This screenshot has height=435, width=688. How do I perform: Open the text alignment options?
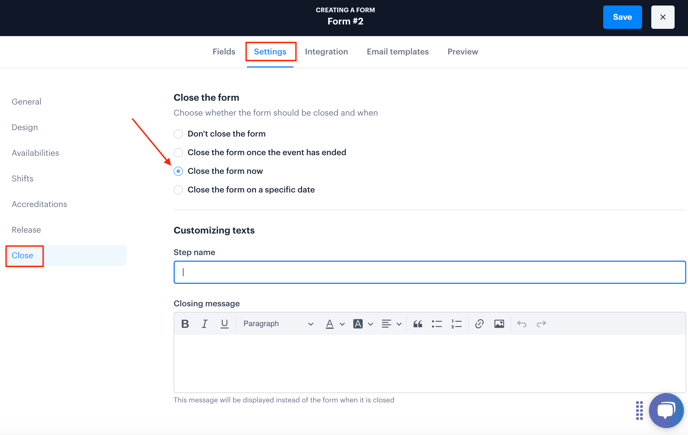pyautogui.click(x=386, y=324)
